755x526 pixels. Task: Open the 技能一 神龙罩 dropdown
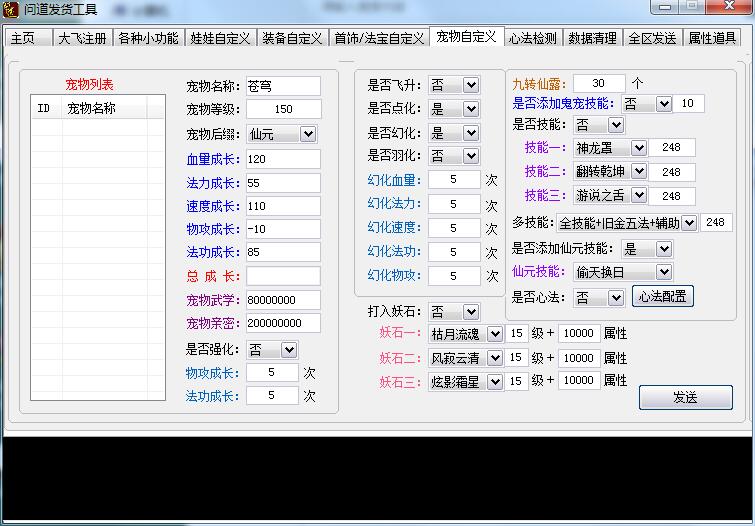pos(638,147)
